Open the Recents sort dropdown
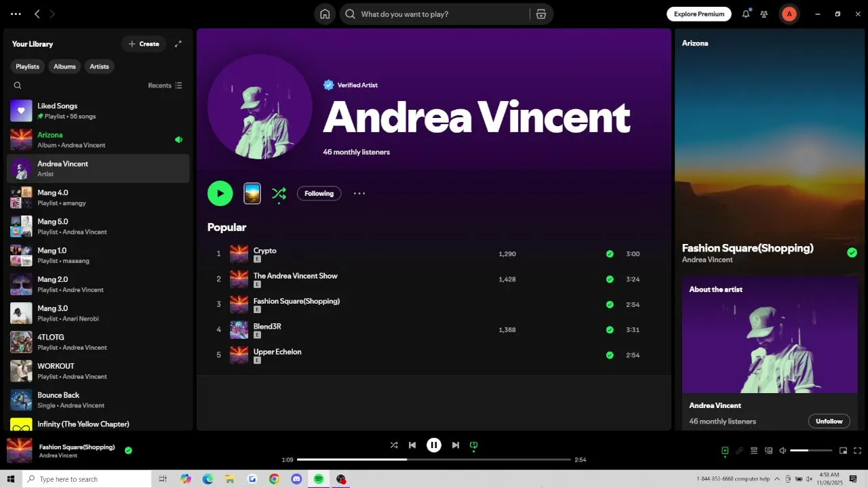 pyautogui.click(x=165, y=85)
